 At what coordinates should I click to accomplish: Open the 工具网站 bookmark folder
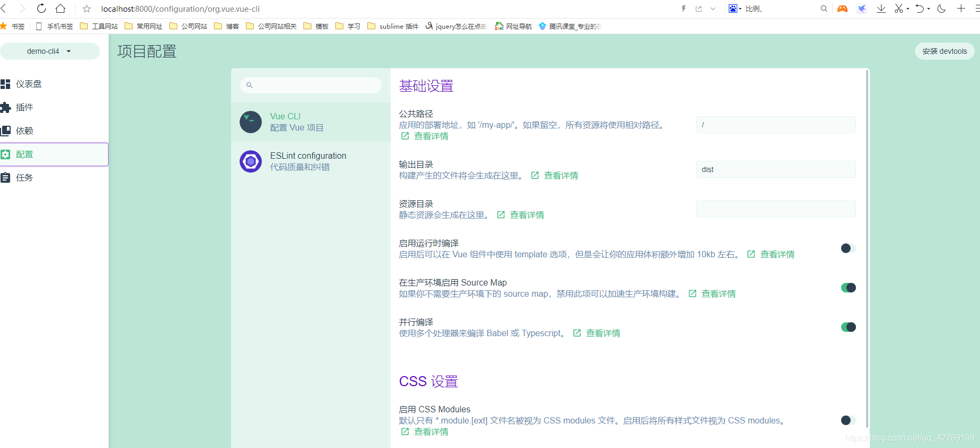coord(99,26)
